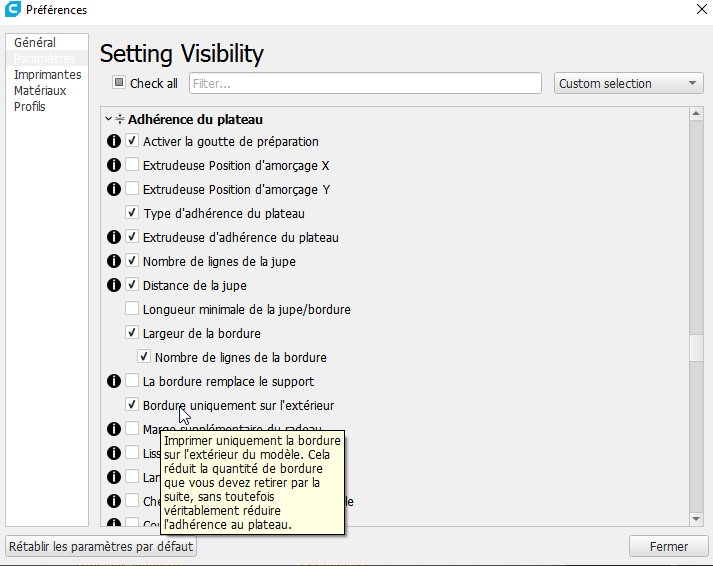The width and height of the screenshot is (713, 566).
Task: Open the Custom selection dropdown
Action: coord(629,84)
